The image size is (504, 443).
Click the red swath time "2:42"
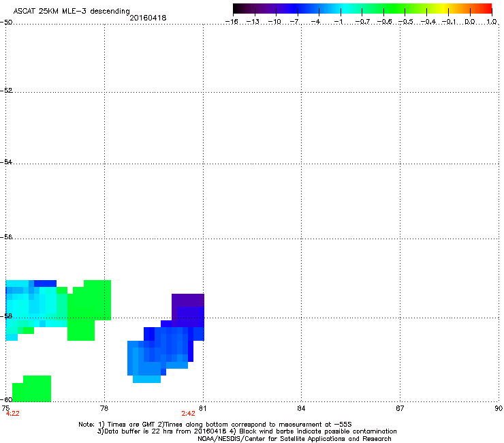point(188,414)
